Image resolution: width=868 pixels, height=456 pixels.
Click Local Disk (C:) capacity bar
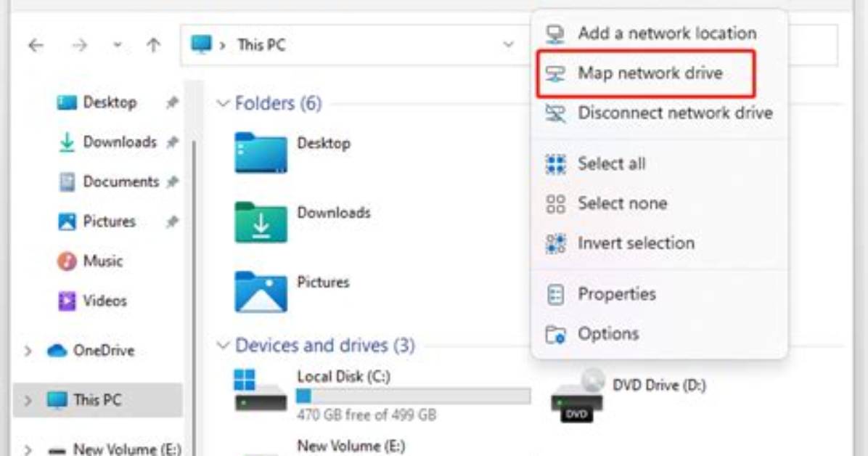(413, 396)
